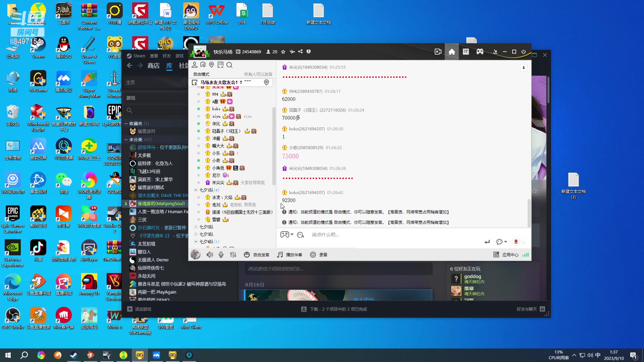
Task: Click the YY power/exit channel icon
Action: coord(524,52)
